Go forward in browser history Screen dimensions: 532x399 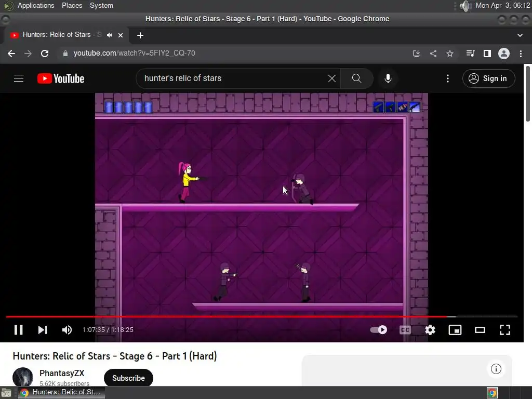(28, 54)
